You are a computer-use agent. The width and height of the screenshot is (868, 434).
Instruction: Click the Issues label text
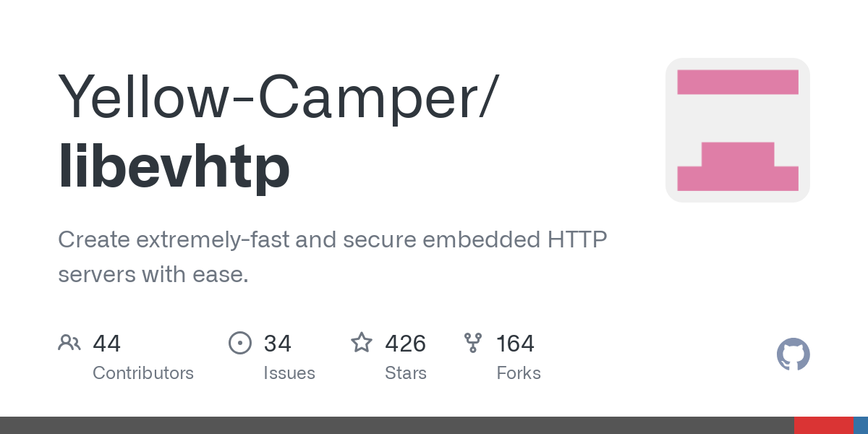point(289,373)
